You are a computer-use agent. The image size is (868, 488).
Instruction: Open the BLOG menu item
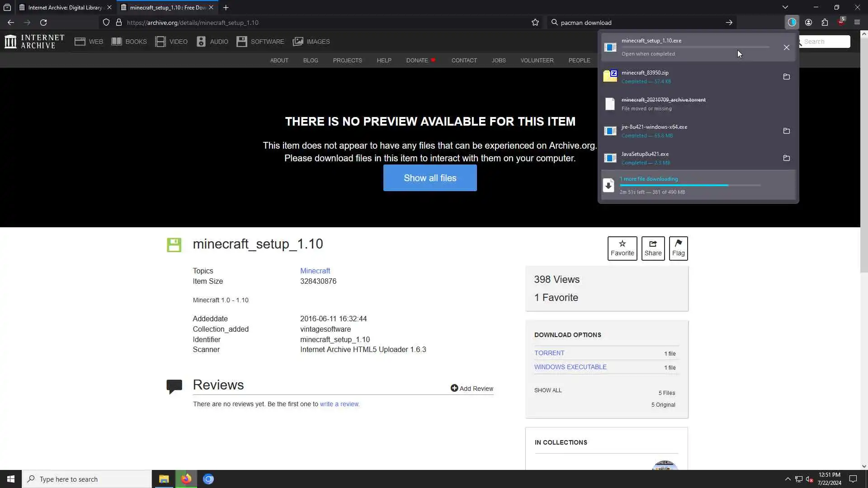(x=310, y=61)
